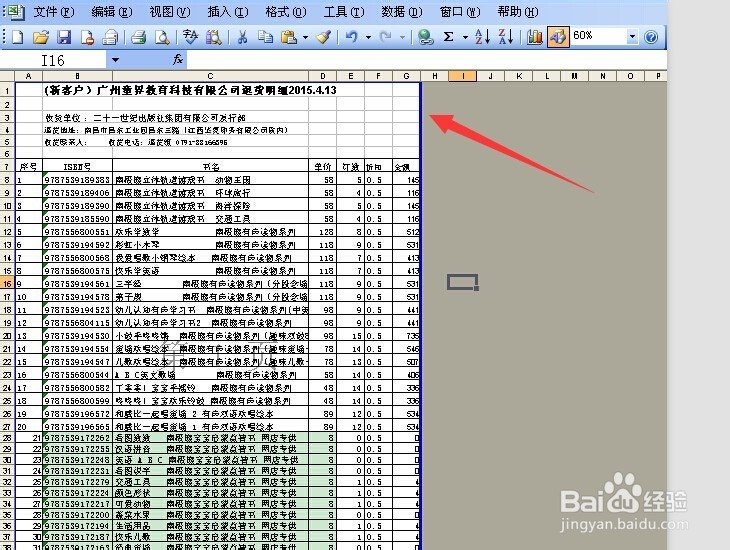Select column D header
The height and width of the screenshot is (550, 730).
point(323,76)
